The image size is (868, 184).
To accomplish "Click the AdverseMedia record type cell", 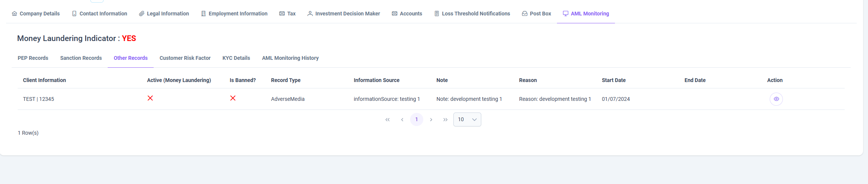I will tap(288, 99).
